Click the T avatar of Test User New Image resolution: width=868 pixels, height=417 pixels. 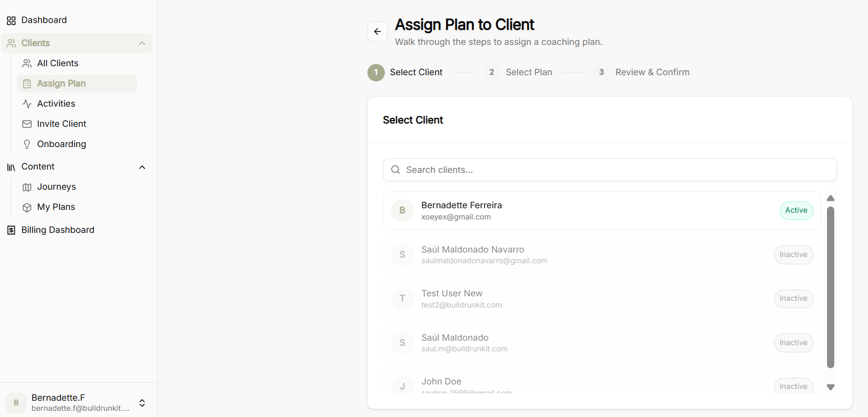pos(402,299)
